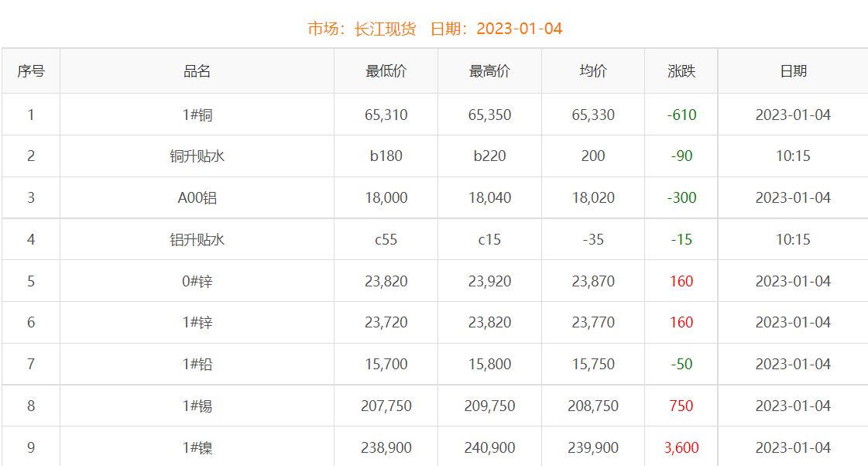This screenshot has height=466, width=868.
Task: Click the 1#镍 change value 3,600
Action: [x=681, y=448]
